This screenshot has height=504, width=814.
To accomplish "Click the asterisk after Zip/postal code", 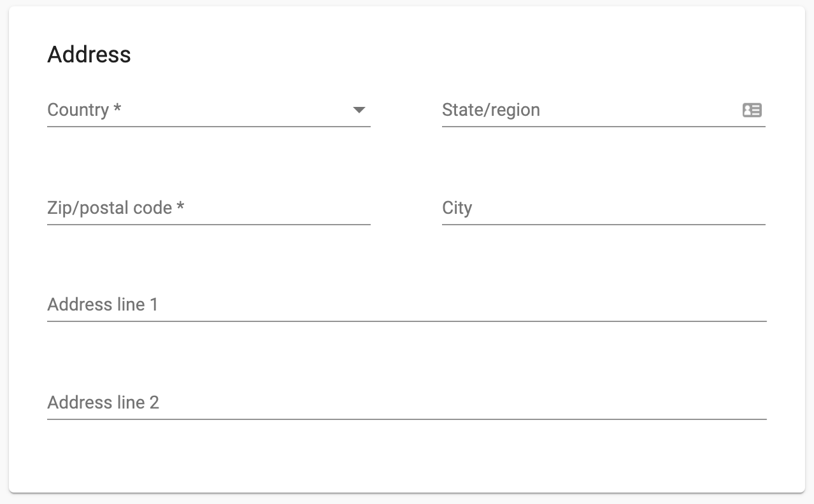I will point(181,206).
